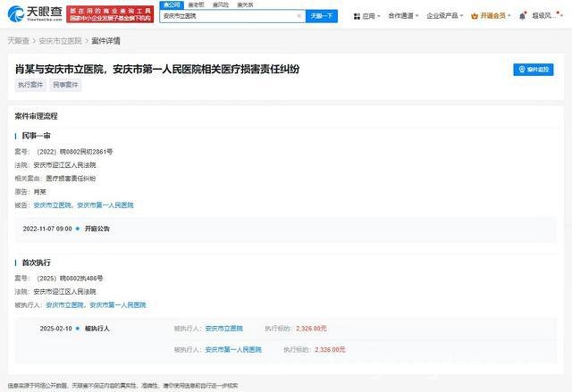Click the court name under 首次执行
The height and width of the screenshot is (392, 572).
(64, 292)
